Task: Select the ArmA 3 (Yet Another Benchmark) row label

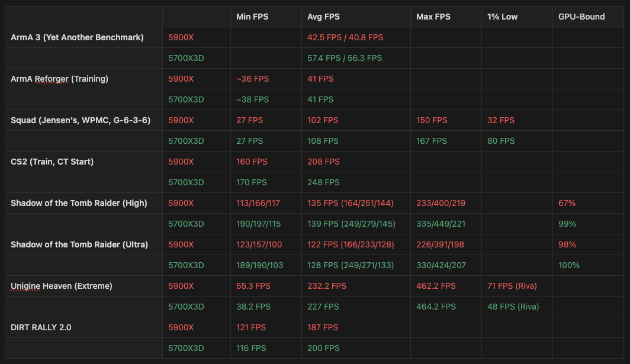Action: (x=77, y=37)
